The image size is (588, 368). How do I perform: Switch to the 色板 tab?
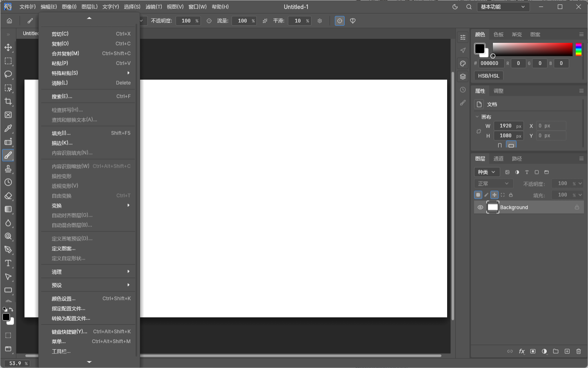tap(499, 35)
